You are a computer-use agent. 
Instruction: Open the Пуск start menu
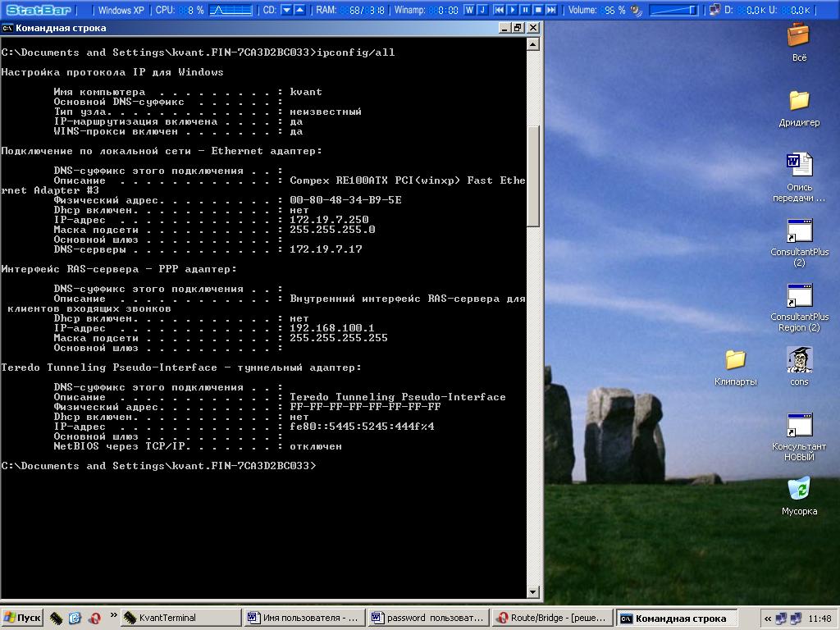(x=22, y=618)
